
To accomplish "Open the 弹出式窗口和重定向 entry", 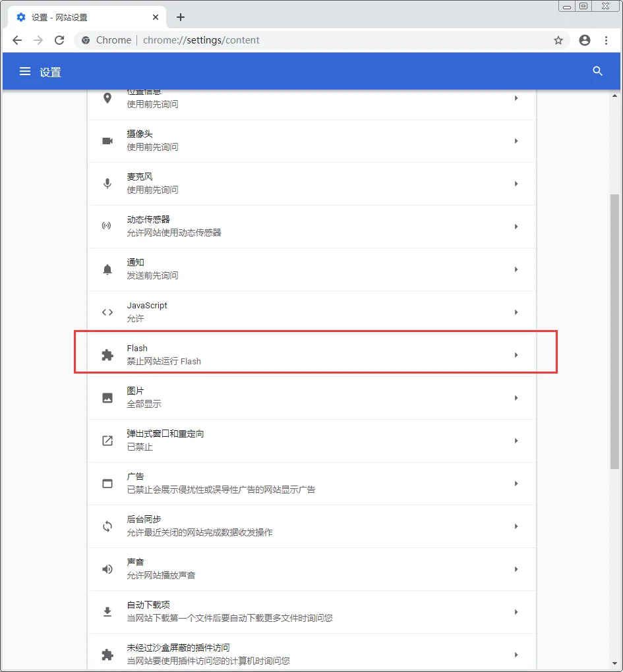I will (312, 441).
